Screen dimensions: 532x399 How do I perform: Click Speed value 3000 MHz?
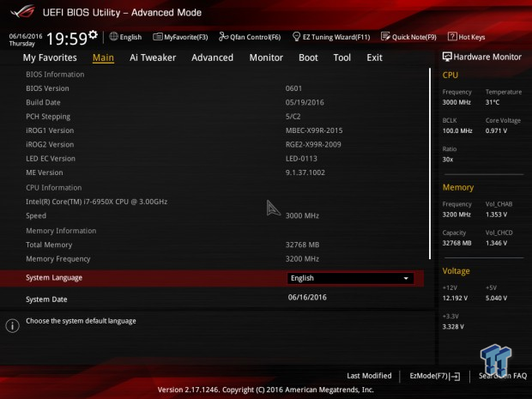click(x=302, y=215)
